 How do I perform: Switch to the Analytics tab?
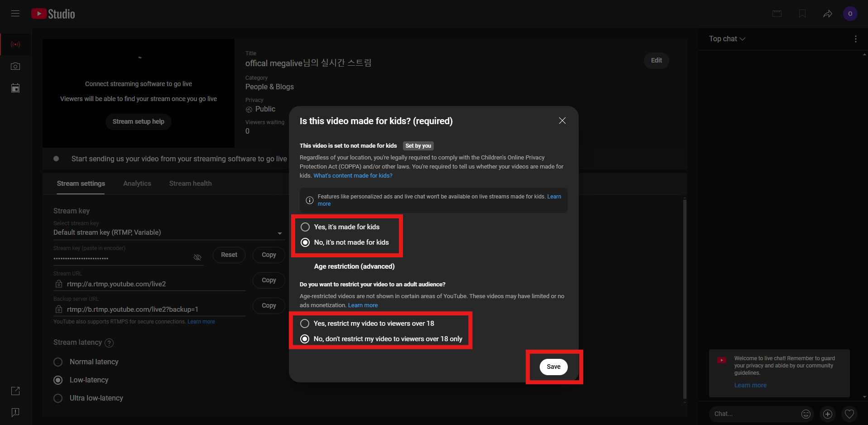click(x=137, y=184)
